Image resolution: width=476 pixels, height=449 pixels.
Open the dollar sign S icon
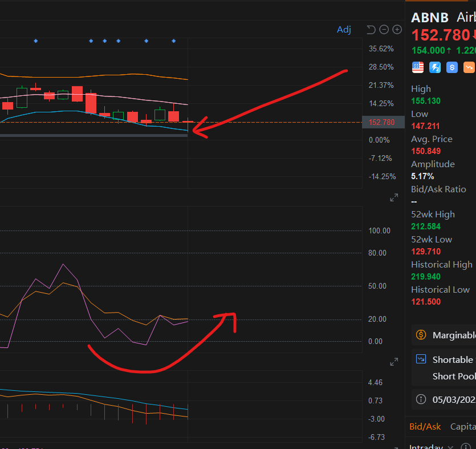pos(451,67)
